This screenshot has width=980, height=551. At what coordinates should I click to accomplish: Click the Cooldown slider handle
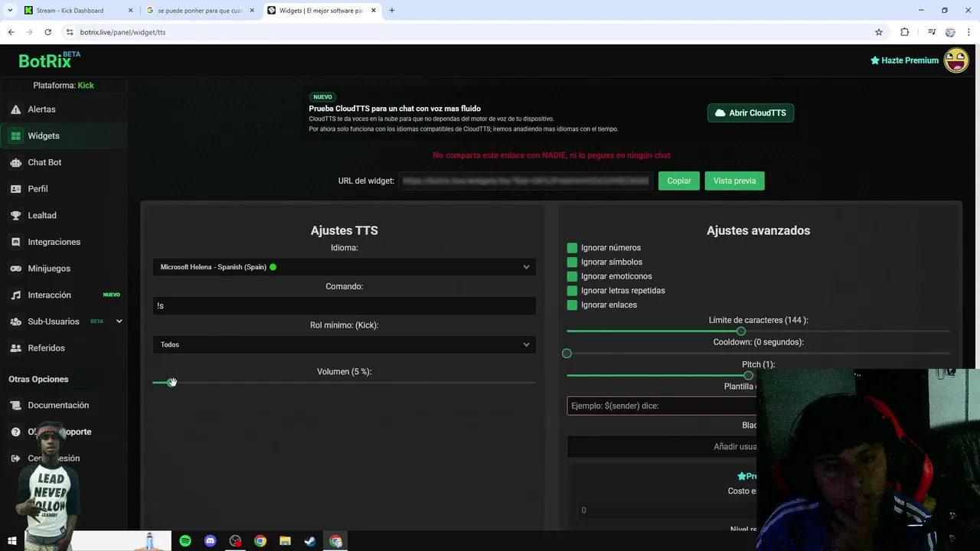point(567,354)
